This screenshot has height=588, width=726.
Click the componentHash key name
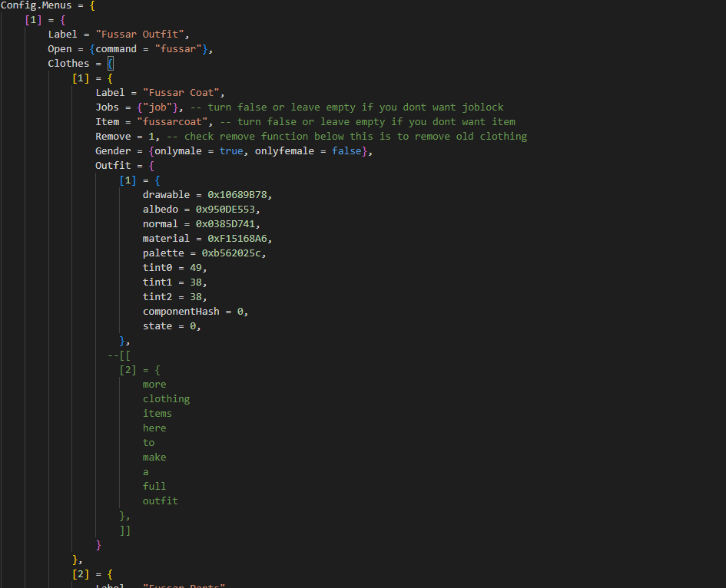tap(181, 312)
